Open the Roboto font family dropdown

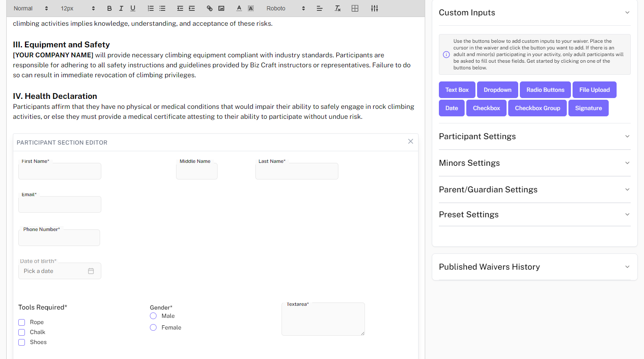tap(285, 8)
